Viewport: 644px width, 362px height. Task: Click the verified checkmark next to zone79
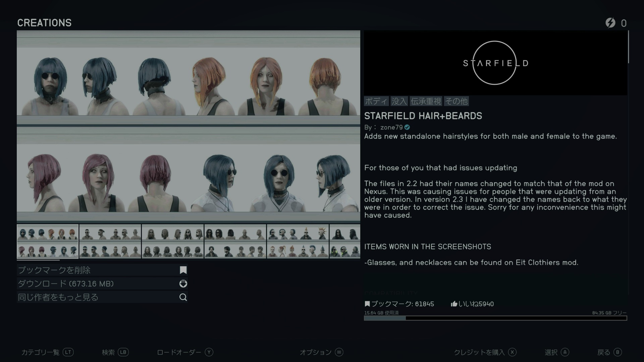click(407, 127)
